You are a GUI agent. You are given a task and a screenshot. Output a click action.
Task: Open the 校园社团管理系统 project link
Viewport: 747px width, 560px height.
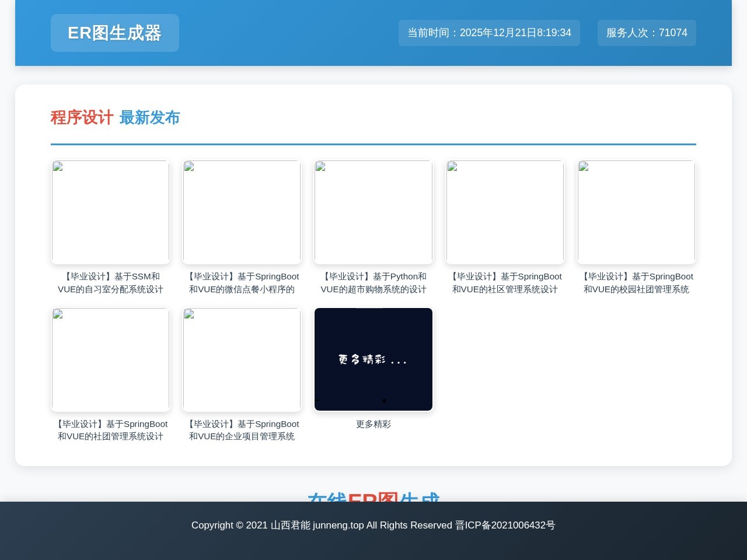tap(636, 282)
